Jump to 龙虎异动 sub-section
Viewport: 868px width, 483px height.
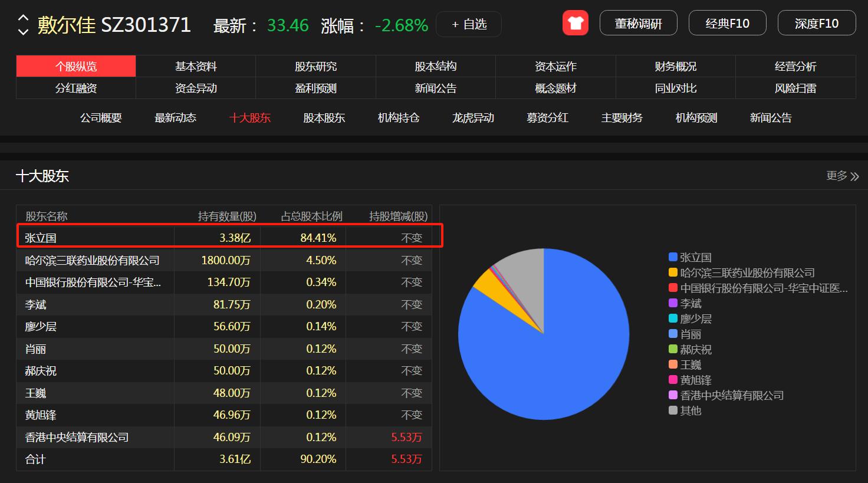473,118
